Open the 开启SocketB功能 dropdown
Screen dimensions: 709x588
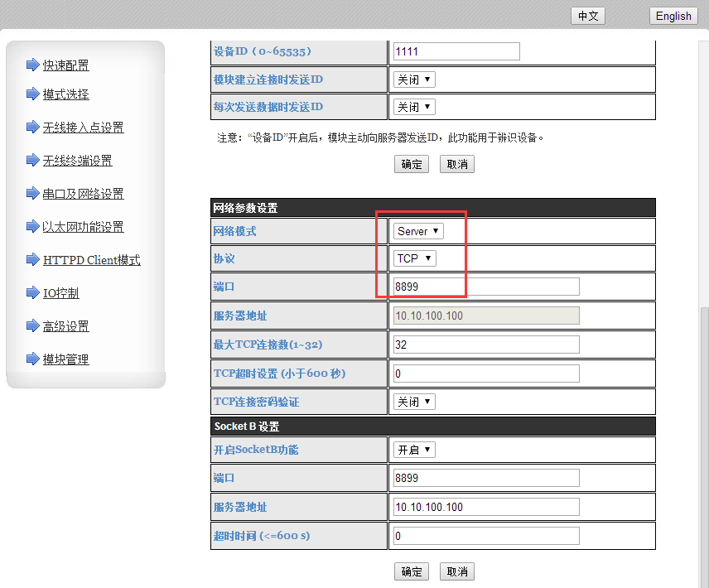click(x=414, y=450)
